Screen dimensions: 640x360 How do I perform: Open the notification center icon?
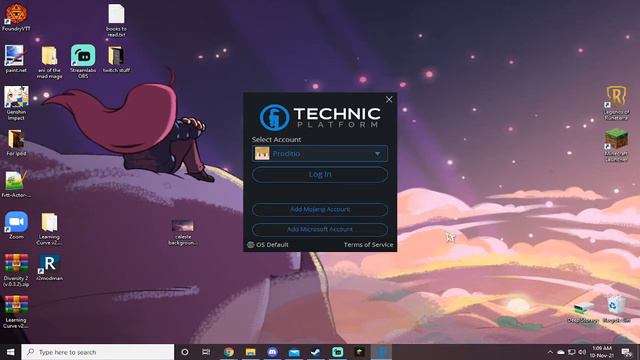click(x=627, y=352)
